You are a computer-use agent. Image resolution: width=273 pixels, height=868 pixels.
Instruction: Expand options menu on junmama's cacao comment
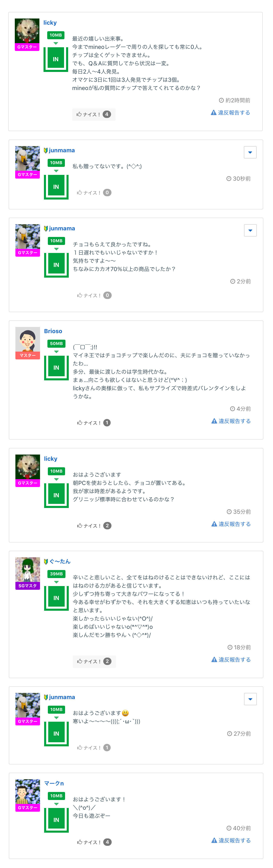(x=250, y=231)
